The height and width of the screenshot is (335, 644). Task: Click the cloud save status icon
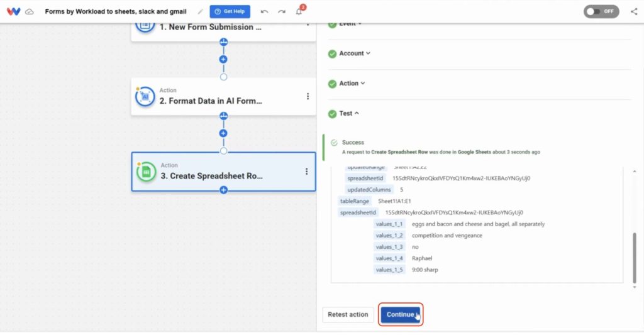(x=30, y=11)
